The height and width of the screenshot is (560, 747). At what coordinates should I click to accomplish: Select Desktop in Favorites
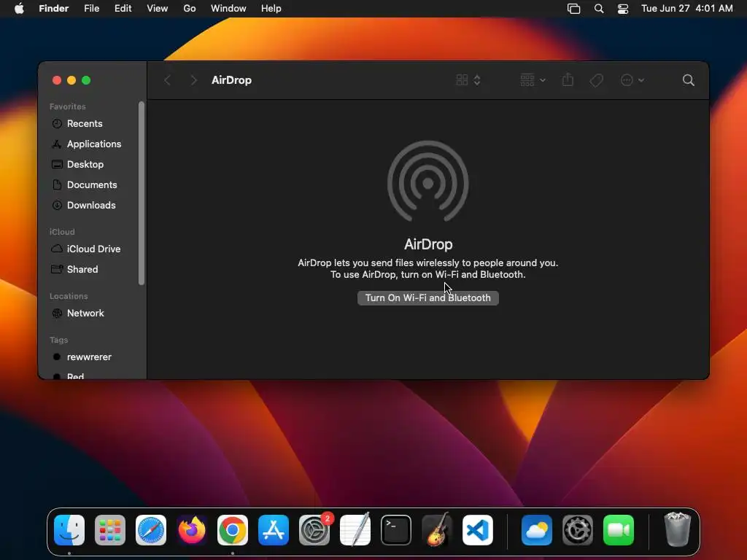point(85,164)
